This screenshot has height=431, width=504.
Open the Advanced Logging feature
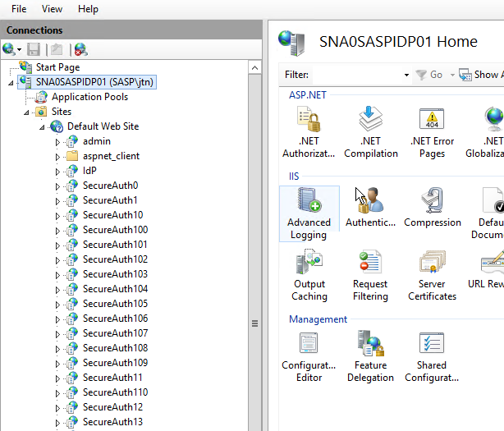309,213
